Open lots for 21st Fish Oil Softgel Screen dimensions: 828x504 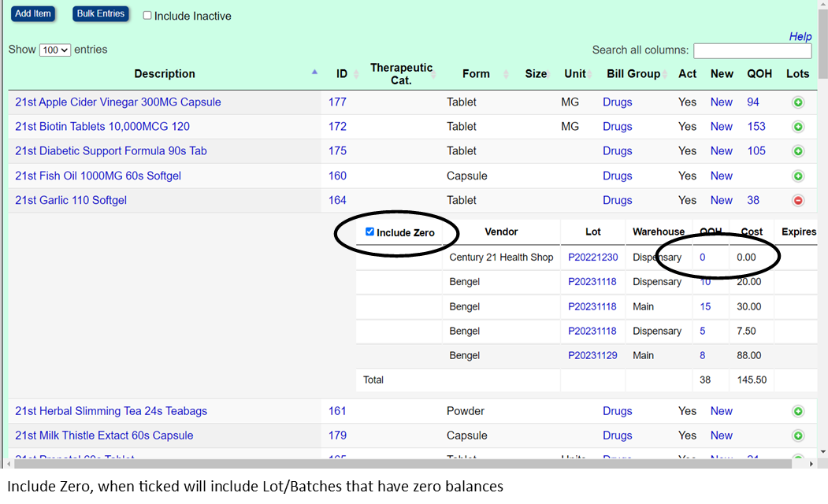tap(797, 176)
